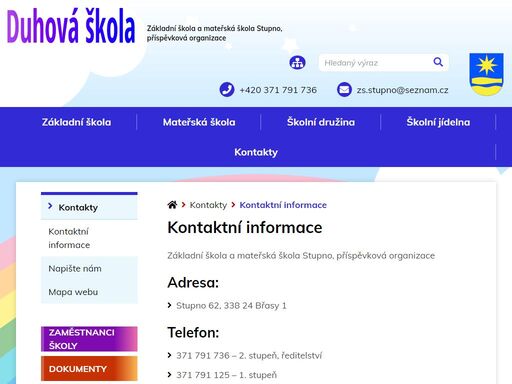This screenshot has height=384, width=512.
Task: Click the Duhová škola logo
Action: click(71, 27)
